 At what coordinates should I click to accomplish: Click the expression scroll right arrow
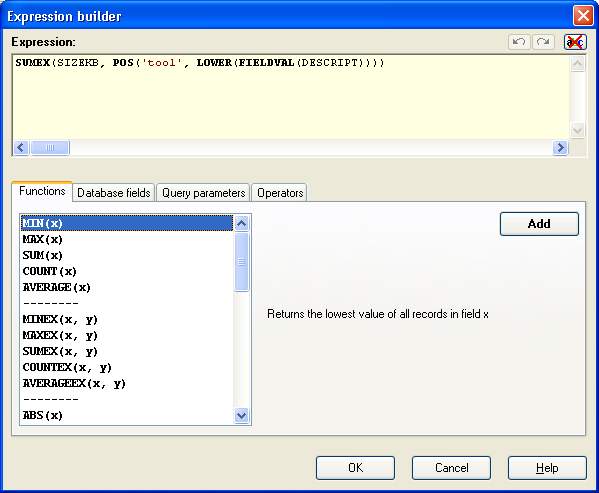point(560,147)
